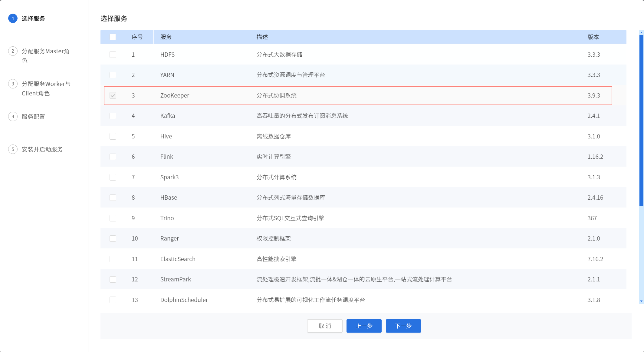The height and width of the screenshot is (352, 644).
Task: Check the HDFS service checkbox
Action: (x=113, y=55)
